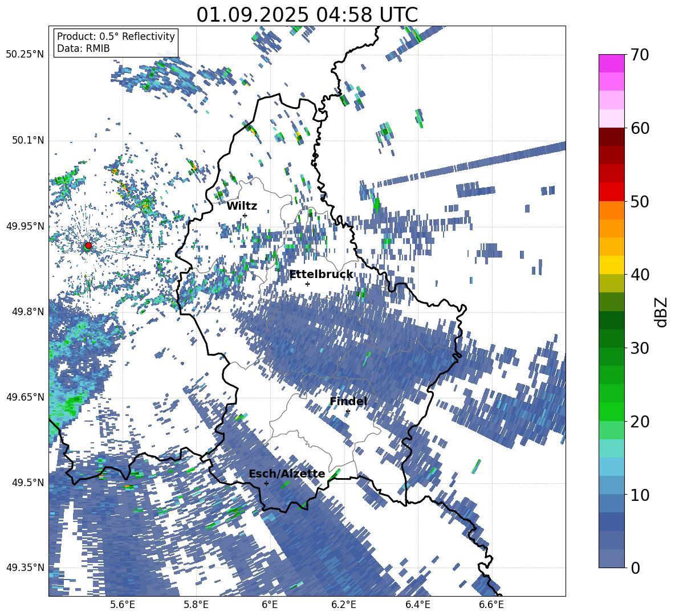Click the latitude label 49.65°N
Viewport: 675px width, 616px height.
(x=25, y=397)
